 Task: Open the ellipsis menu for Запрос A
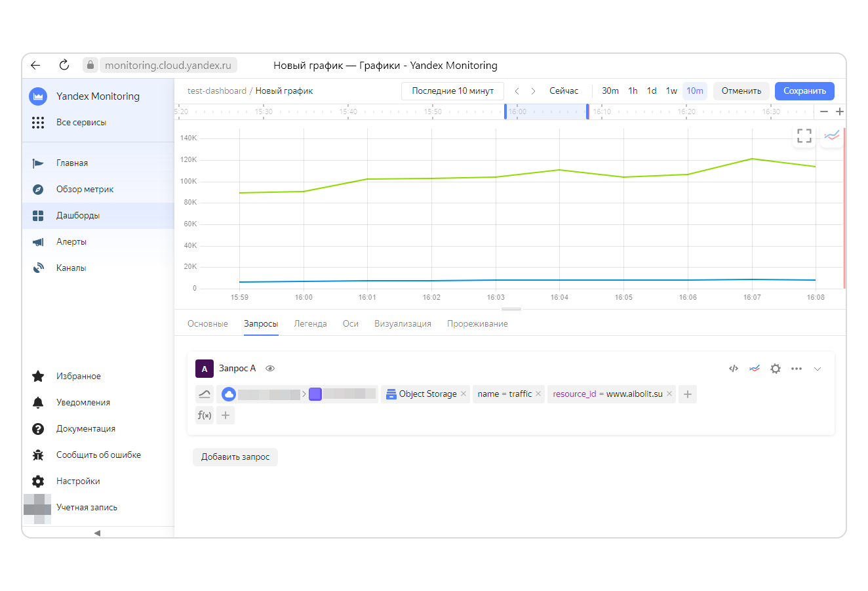click(797, 369)
